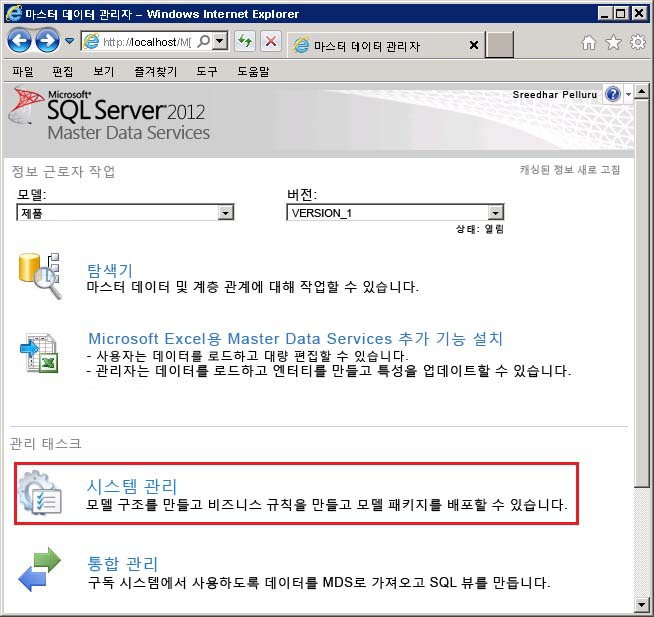Screen dimensions: 654x617
Task: Click 캐싱된 정보 새로 고침 link
Action: [570, 170]
